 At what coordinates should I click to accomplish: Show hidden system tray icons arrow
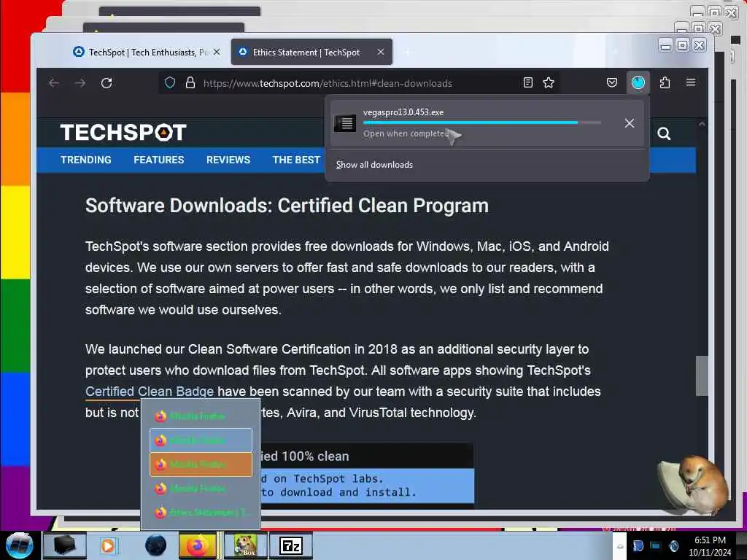click(x=620, y=546)
